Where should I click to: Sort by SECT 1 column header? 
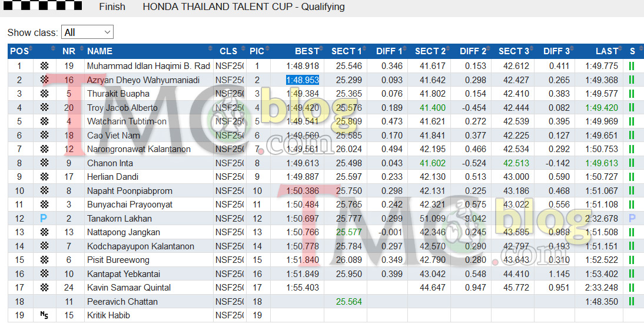click(x=346, y=51)
